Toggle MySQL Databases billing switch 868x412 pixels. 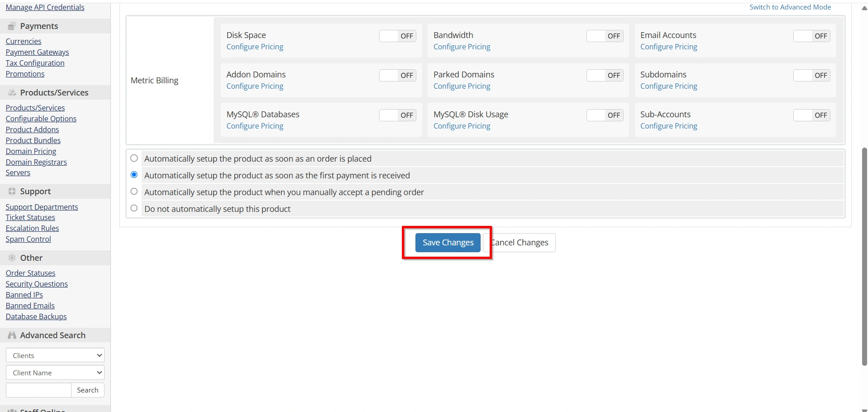pyautogui.click(x=398, y=115)
